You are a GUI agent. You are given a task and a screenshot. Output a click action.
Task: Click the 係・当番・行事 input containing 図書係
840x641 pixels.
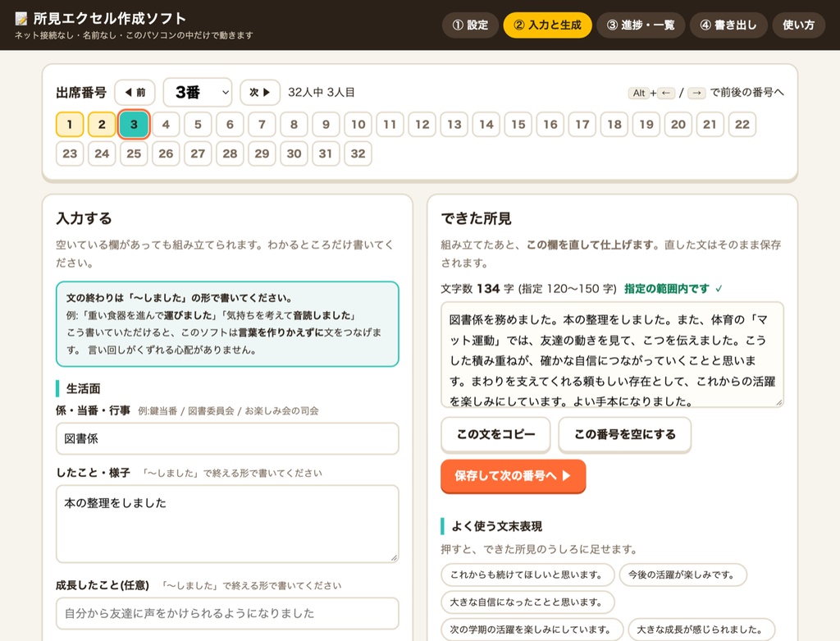point(227,438)
